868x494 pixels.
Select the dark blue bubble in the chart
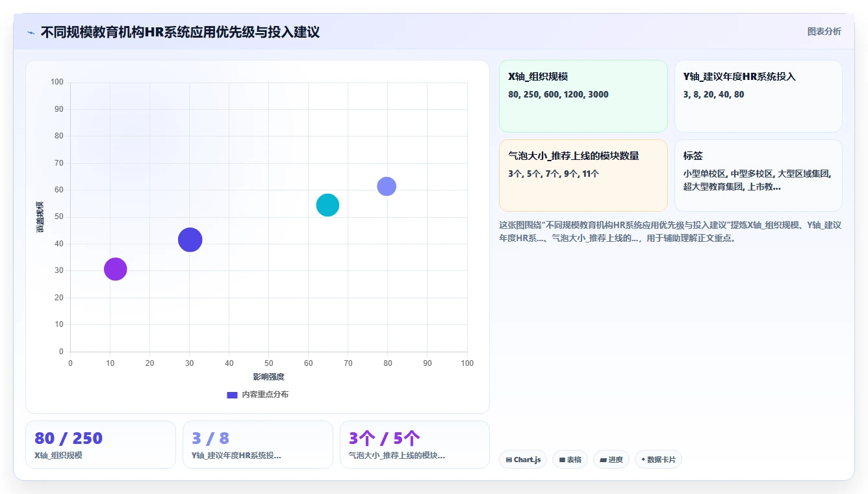[190, 239]
